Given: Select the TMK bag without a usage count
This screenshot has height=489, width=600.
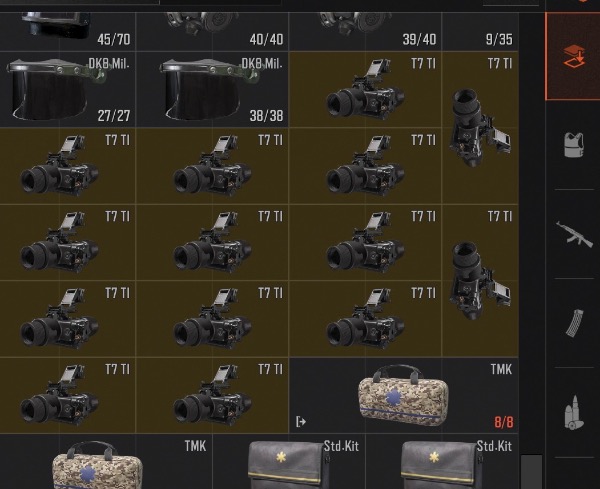Looking at the screenshot, I should (106, 461).
